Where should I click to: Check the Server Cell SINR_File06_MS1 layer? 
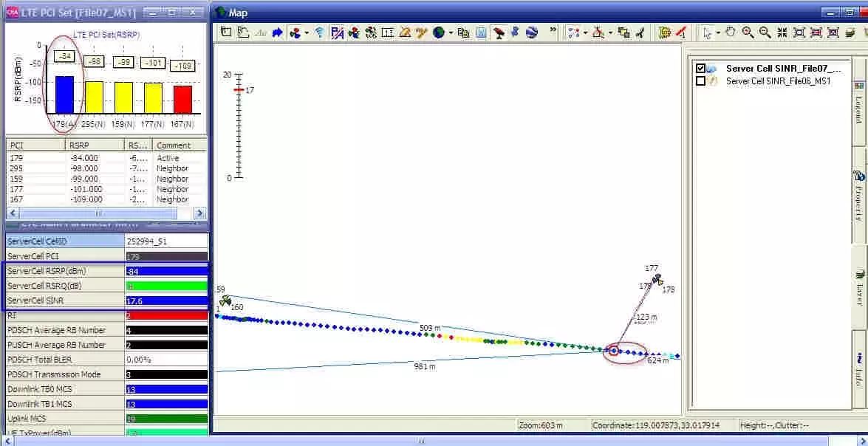pos(700,80)
